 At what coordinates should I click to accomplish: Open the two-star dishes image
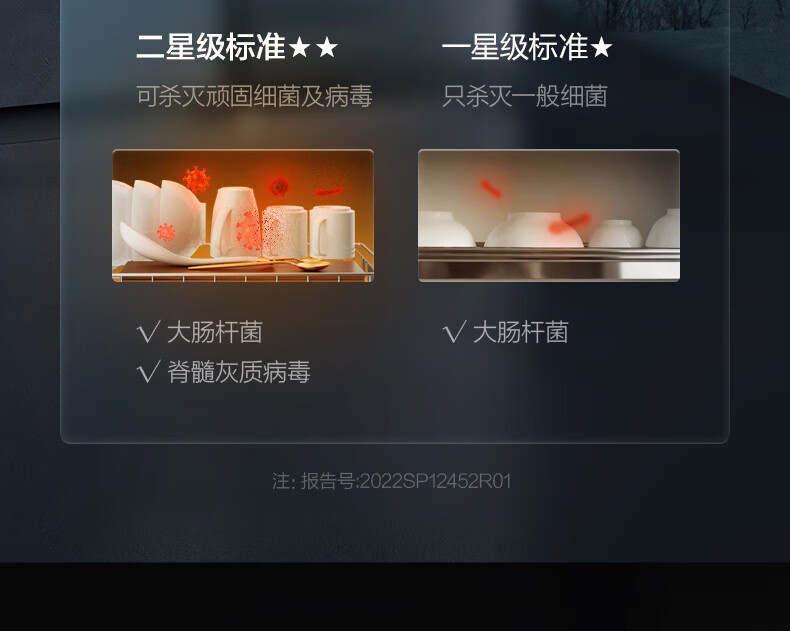pyautogui.click(x=243, y=216)
